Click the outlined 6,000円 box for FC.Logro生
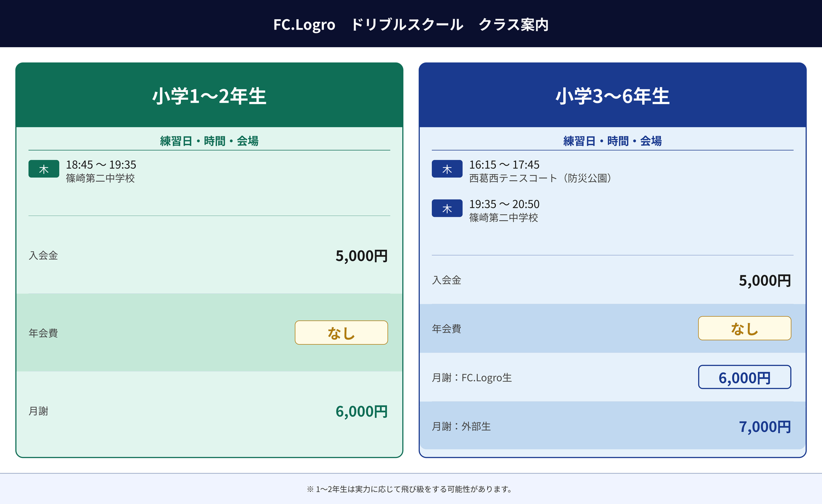 744,377
